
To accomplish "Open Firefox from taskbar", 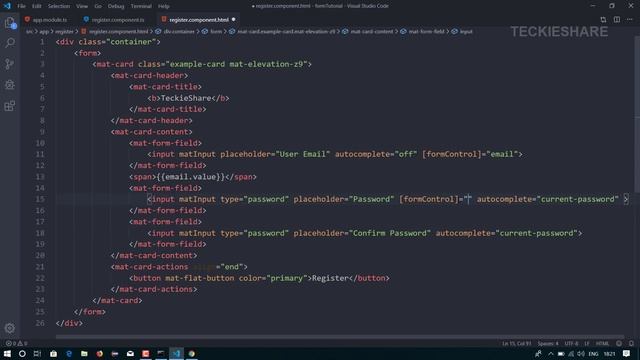I will click(x=99, y=353).
